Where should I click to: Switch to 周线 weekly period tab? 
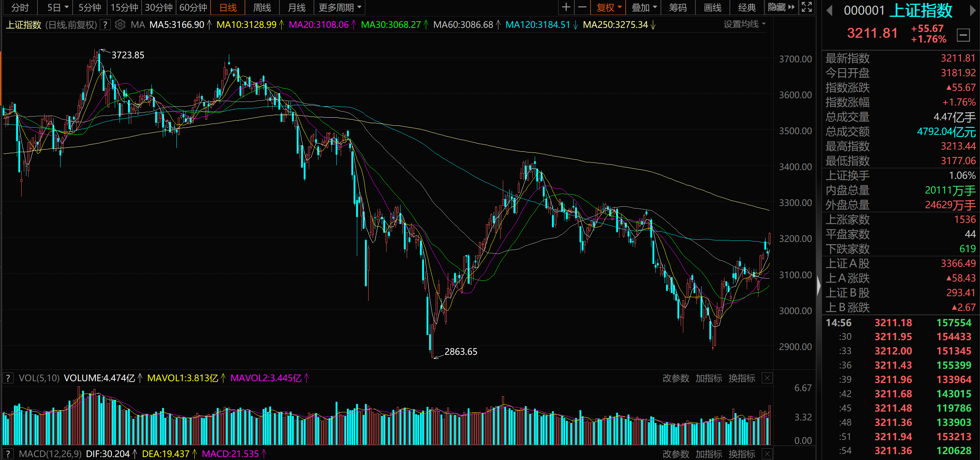[262, 7]
